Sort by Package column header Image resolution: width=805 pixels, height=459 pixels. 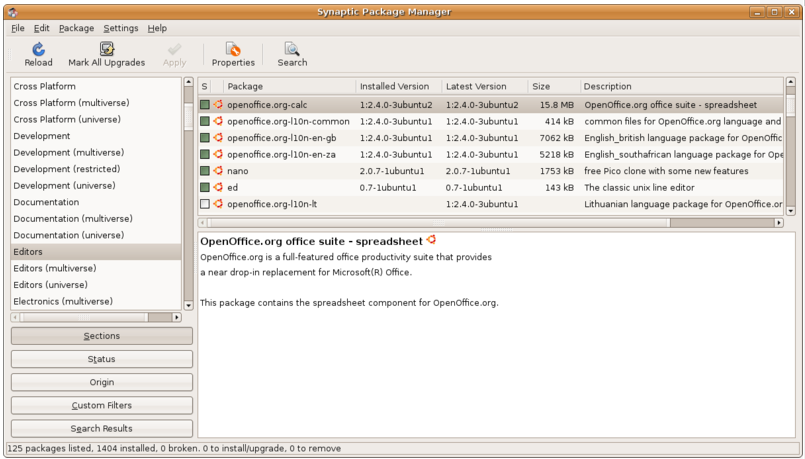(x=290, y=86)
